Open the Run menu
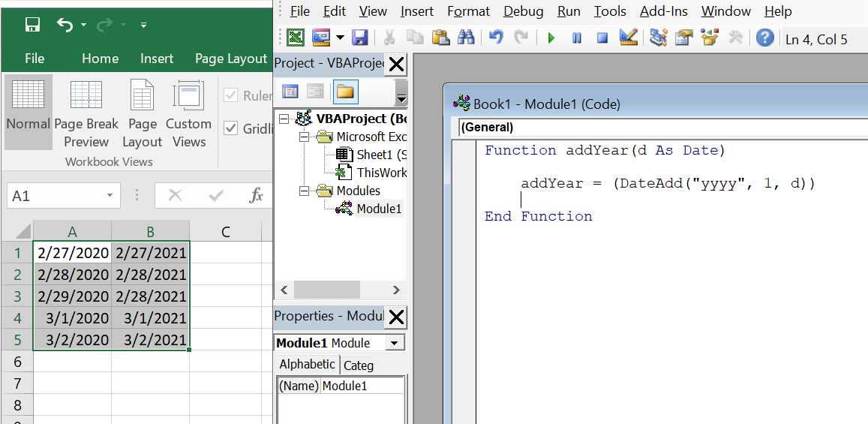 coord(569,11)
